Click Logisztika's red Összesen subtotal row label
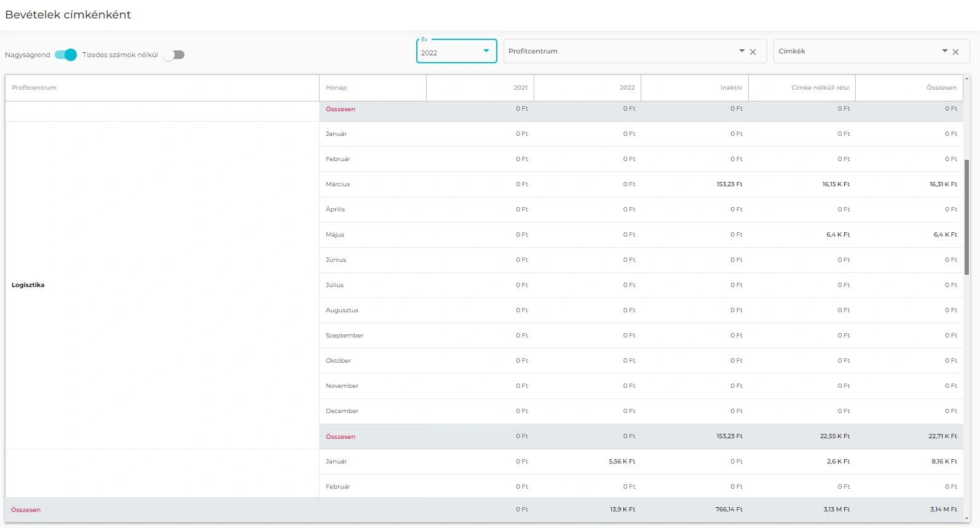Screen dimensions: 980x528 341,437
